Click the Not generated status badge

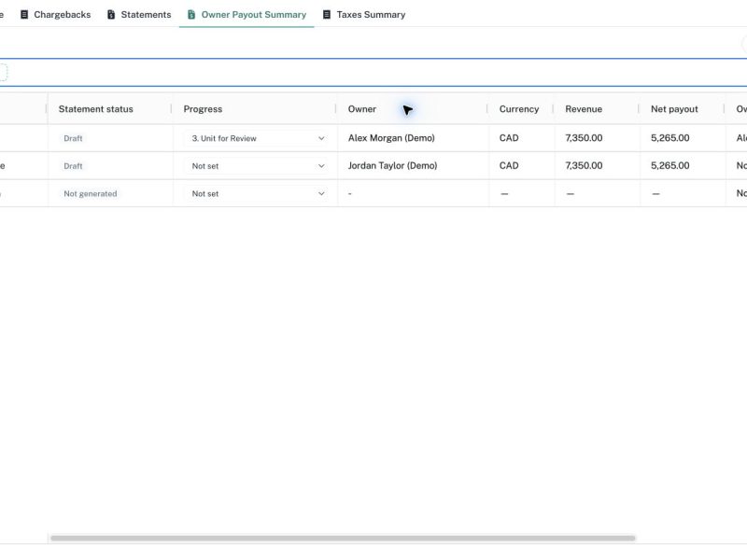(90, 194)
